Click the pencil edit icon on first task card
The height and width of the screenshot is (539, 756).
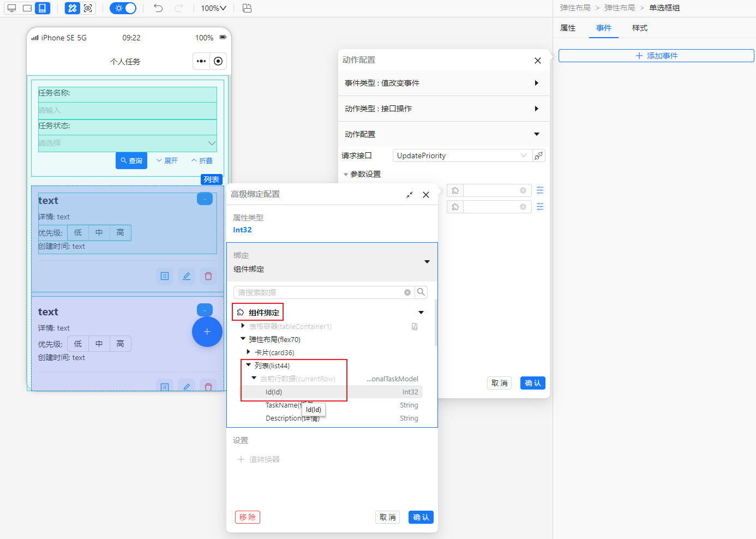(187, 276)
